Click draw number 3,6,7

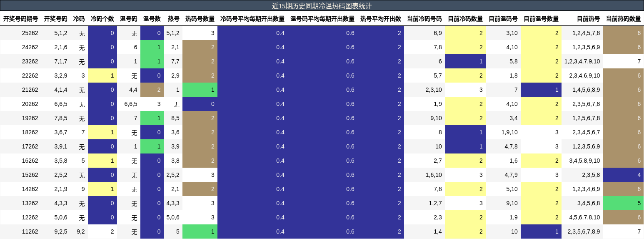pyautogui.click(x=61, y=132)
